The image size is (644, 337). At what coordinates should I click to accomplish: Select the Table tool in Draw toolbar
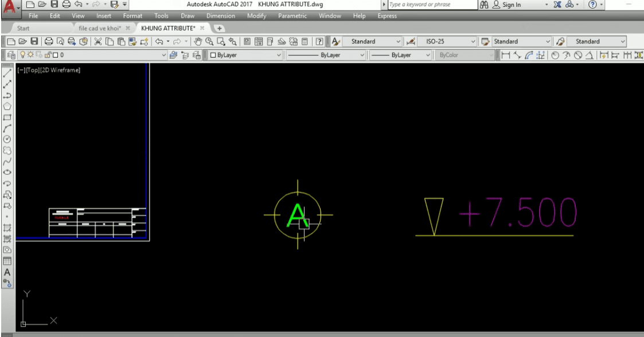7,261
